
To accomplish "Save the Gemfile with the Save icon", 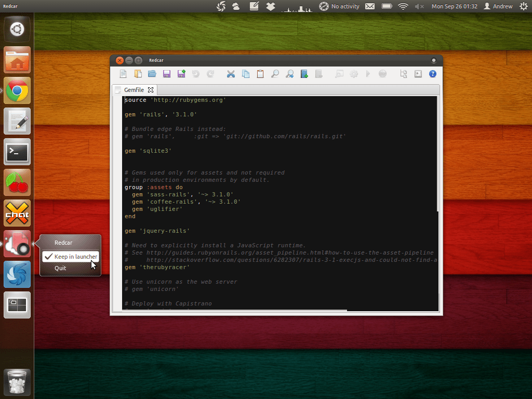I will [x=166, y=74].
